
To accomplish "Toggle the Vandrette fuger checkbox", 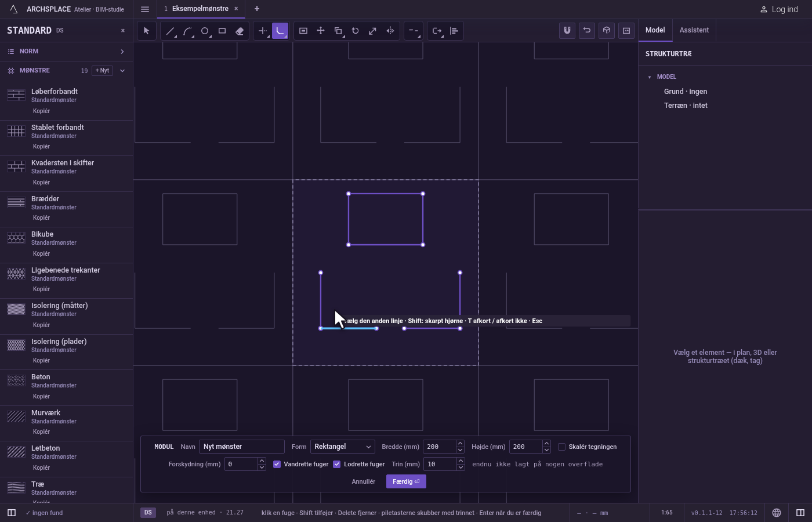I will coord(277,464).
